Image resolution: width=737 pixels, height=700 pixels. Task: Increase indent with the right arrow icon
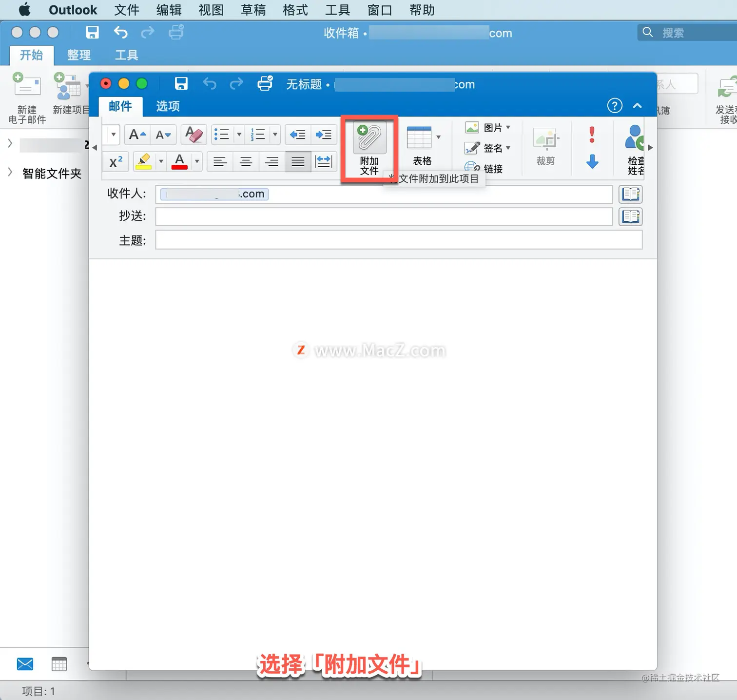324,135
